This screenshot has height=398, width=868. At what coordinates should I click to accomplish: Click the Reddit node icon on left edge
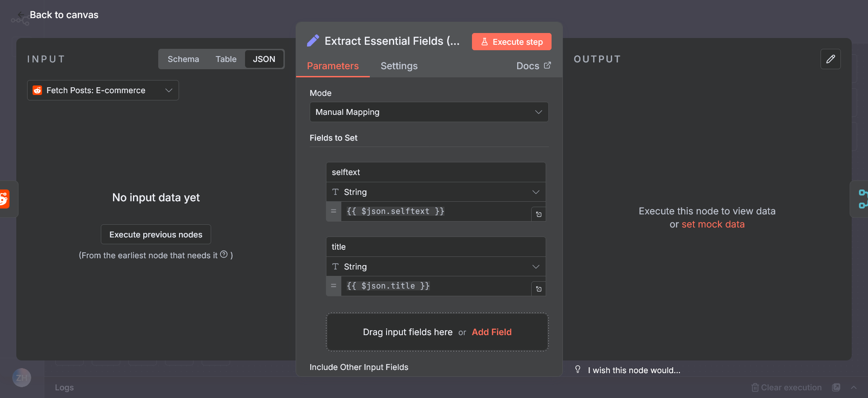(5, 199)
